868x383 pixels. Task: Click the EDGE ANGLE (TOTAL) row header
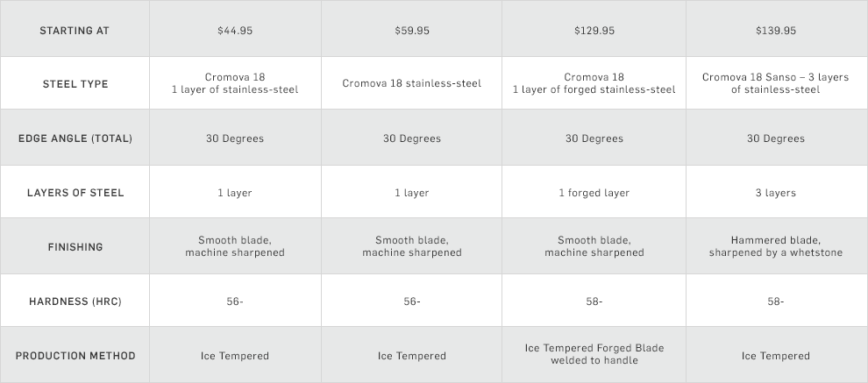point(75,138)
